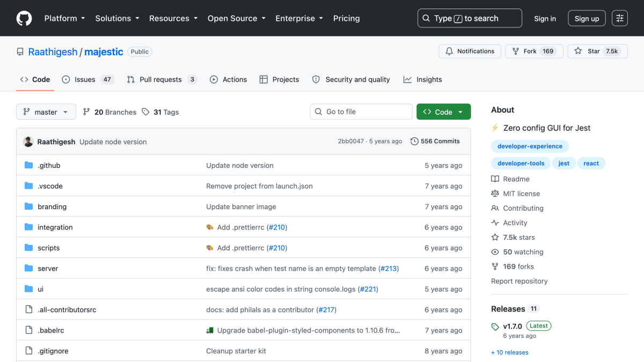Select the .github folder icon
Screen dimensions: 644x362
click(29, 165)
